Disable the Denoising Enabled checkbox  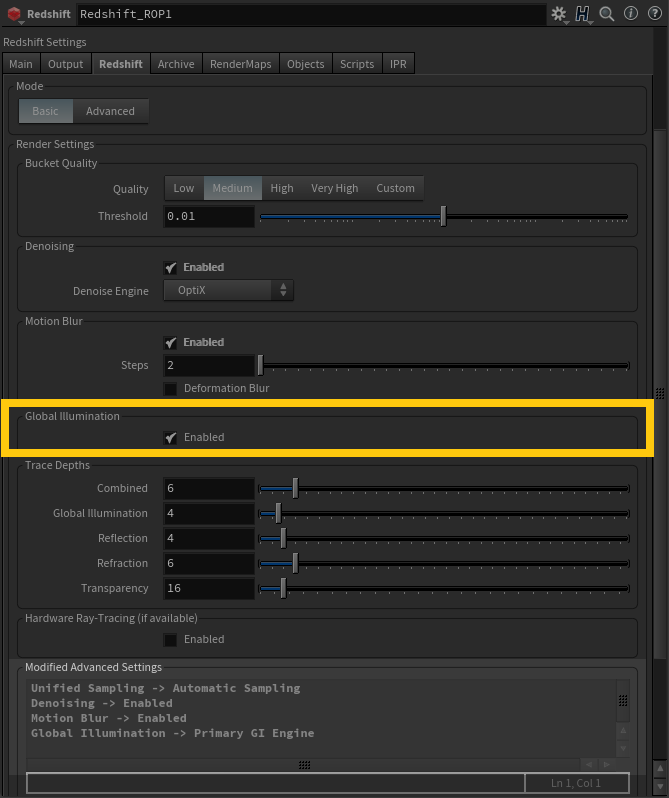[x=171, y=268]
